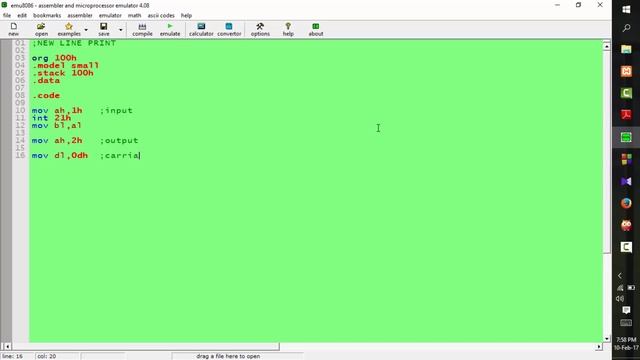This screenshot has height=360, width=640.
Task: Click the network icon in system tray
Action: (620, 288)
